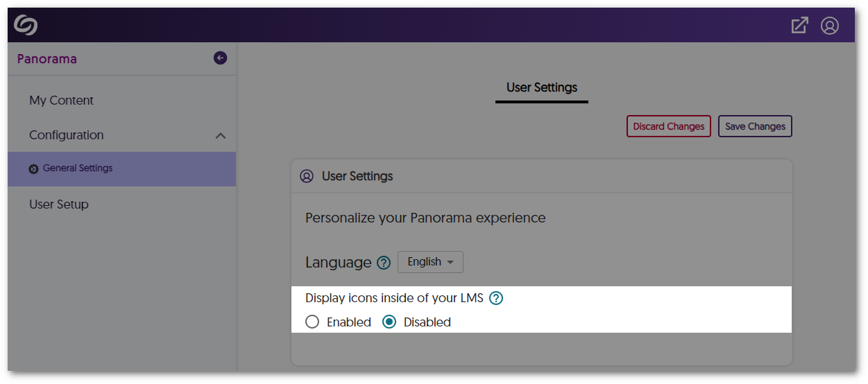Click the Panorama sidebar title
The height and width of the screenshot is (384, 868).
[47, 59]
